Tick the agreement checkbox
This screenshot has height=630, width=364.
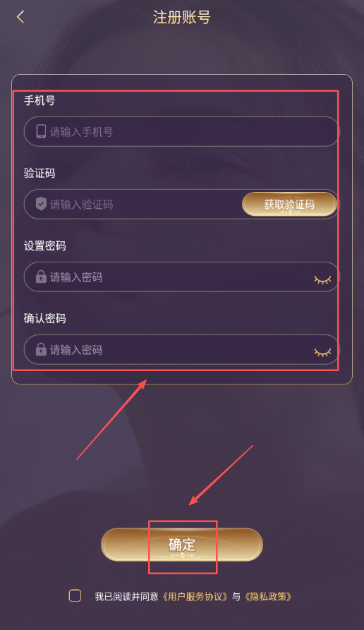pos(75,596)
